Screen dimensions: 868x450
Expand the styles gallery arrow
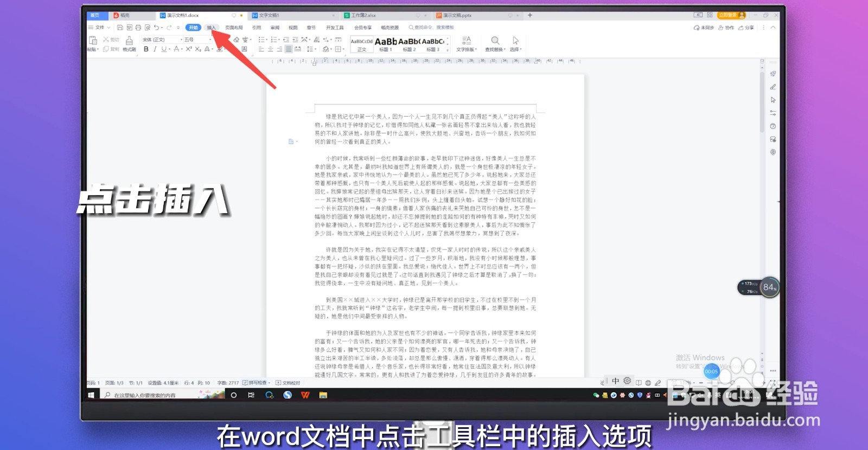448,50
